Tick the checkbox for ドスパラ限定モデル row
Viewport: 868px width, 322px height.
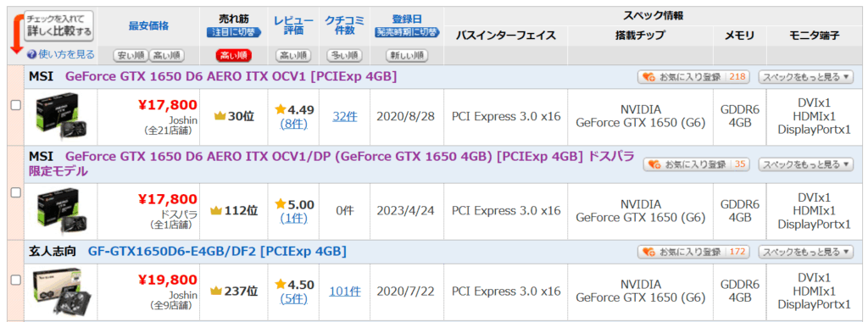(16, 192)
